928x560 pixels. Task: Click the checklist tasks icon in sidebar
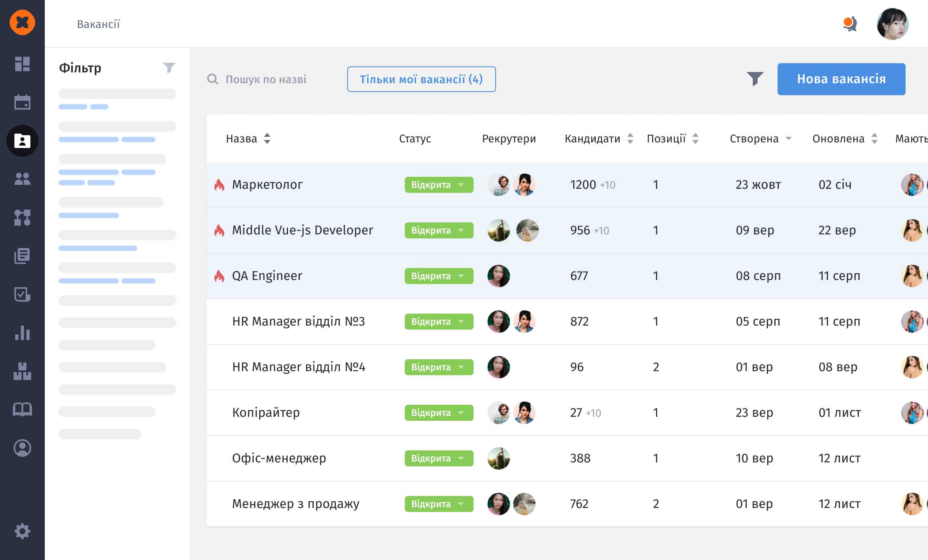click(22, 294)
